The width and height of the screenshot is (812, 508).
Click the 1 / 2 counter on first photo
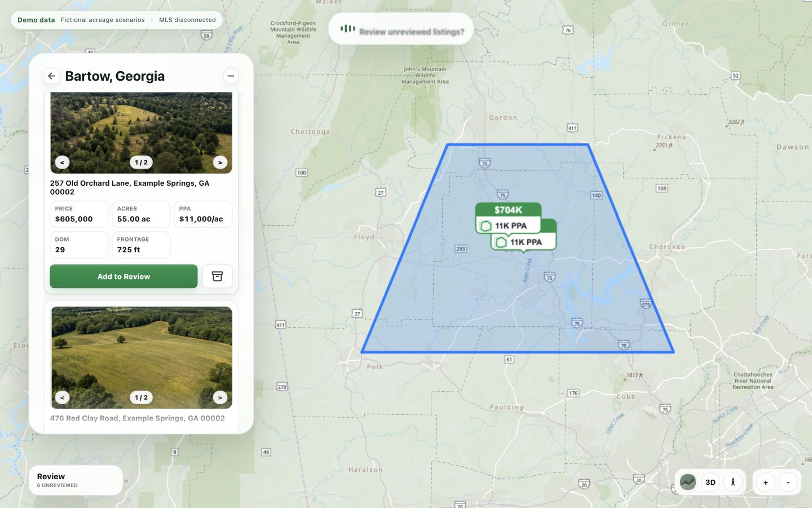pyautogui.click(x=141, y=163)
